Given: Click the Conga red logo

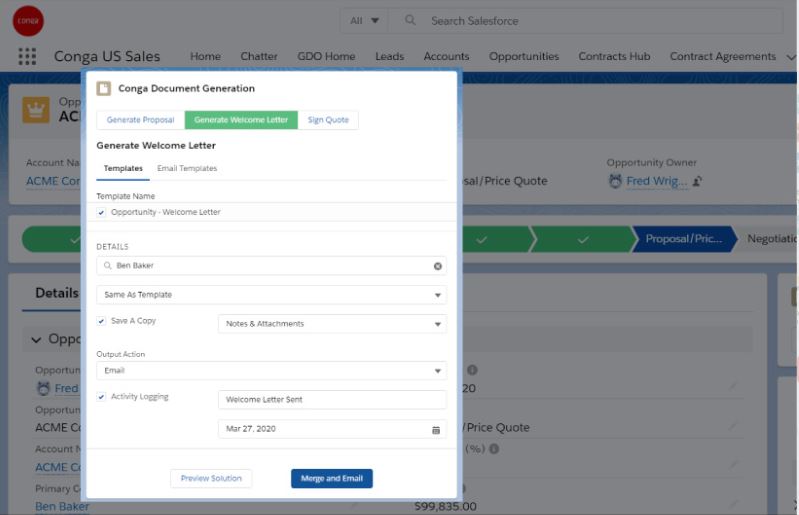Looking at the screenshot, I should click(28, 21).
